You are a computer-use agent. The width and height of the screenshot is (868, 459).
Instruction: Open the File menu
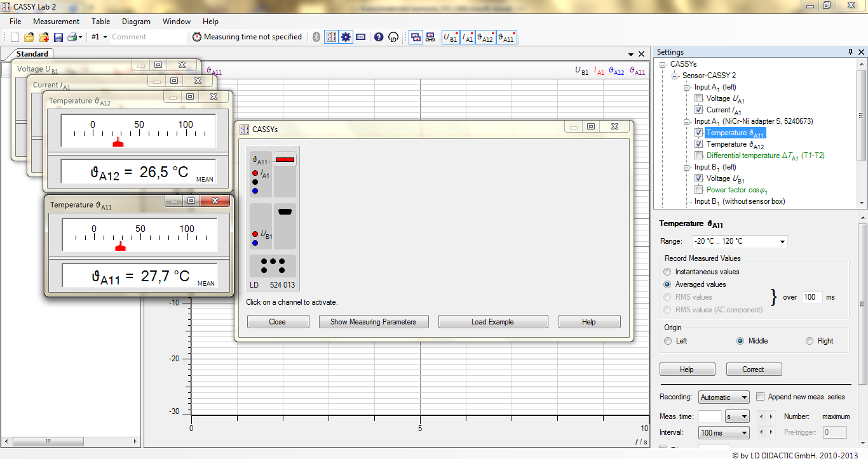tap(15, 22)
